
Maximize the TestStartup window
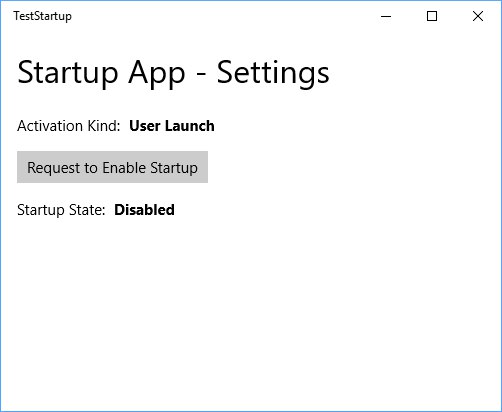click(432, 16)
